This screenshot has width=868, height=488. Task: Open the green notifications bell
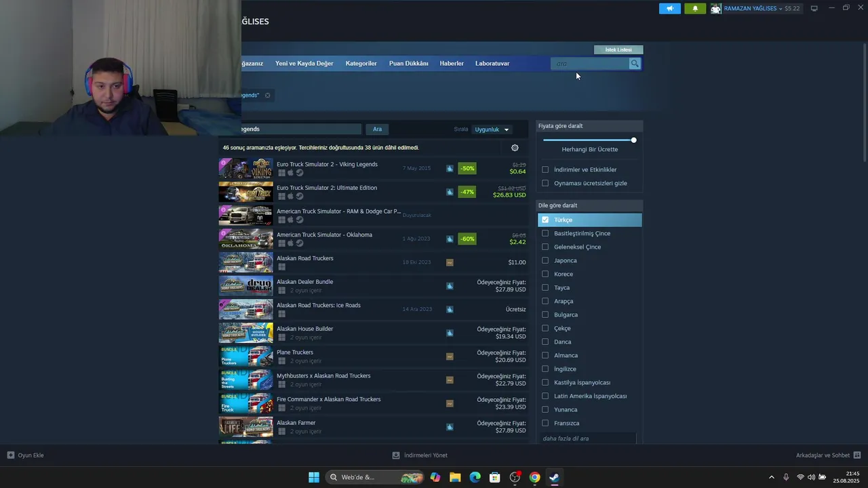click(695, 9)
